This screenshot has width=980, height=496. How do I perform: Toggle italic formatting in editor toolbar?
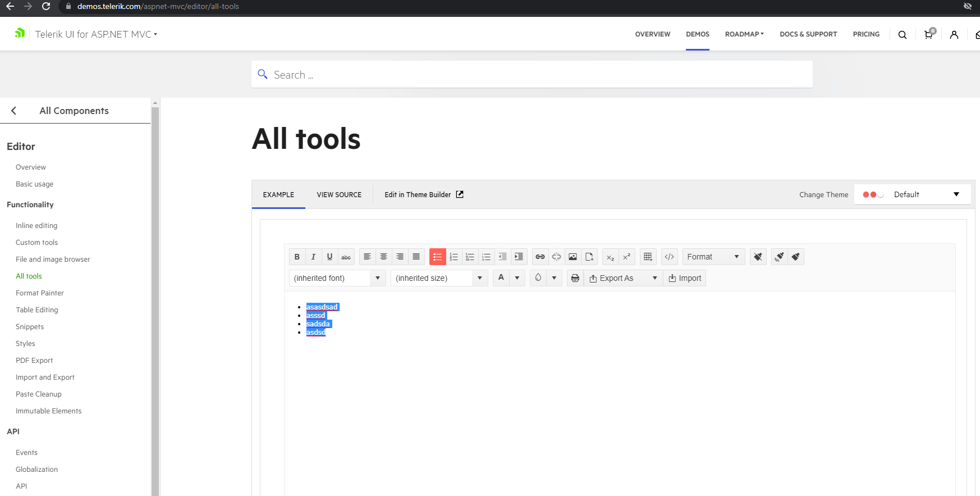[313, 257]
